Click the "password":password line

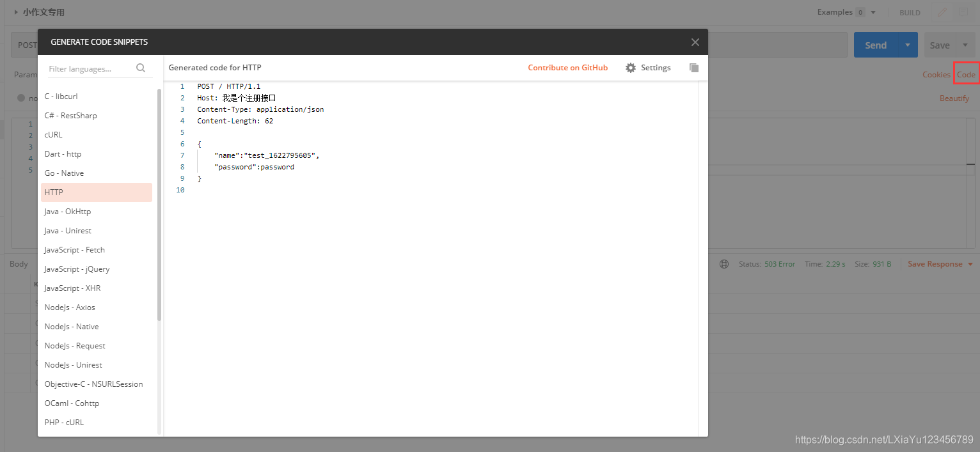pyautogui.click(x=254, y=167)
